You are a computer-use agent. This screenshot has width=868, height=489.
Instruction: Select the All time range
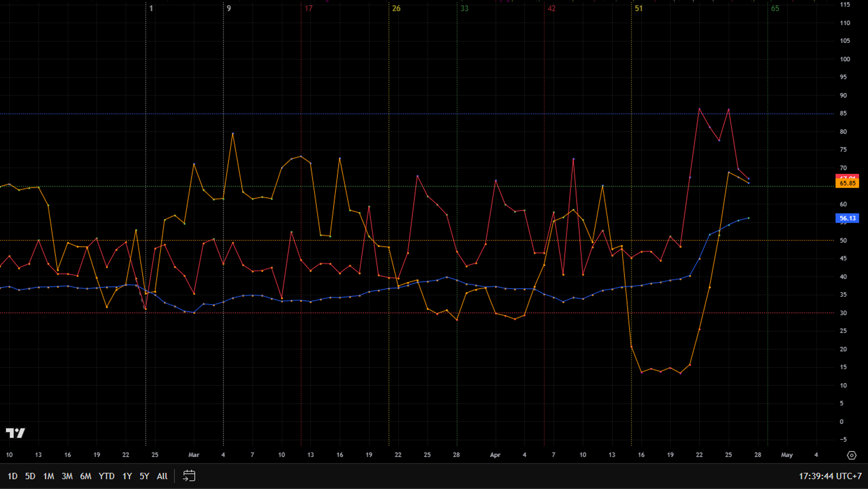162,476
